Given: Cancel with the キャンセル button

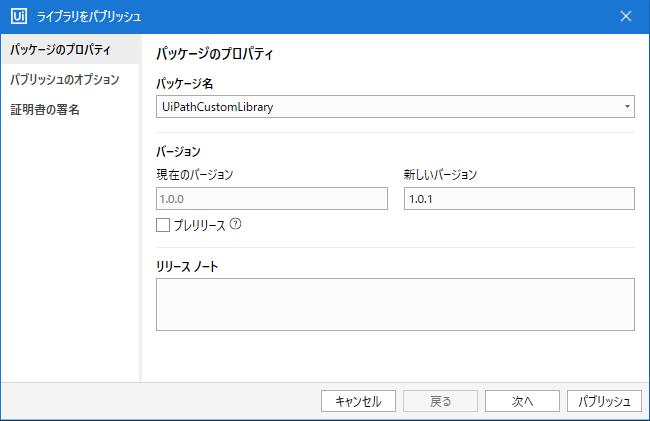Looking at the screenshot, I should (358, 401).
